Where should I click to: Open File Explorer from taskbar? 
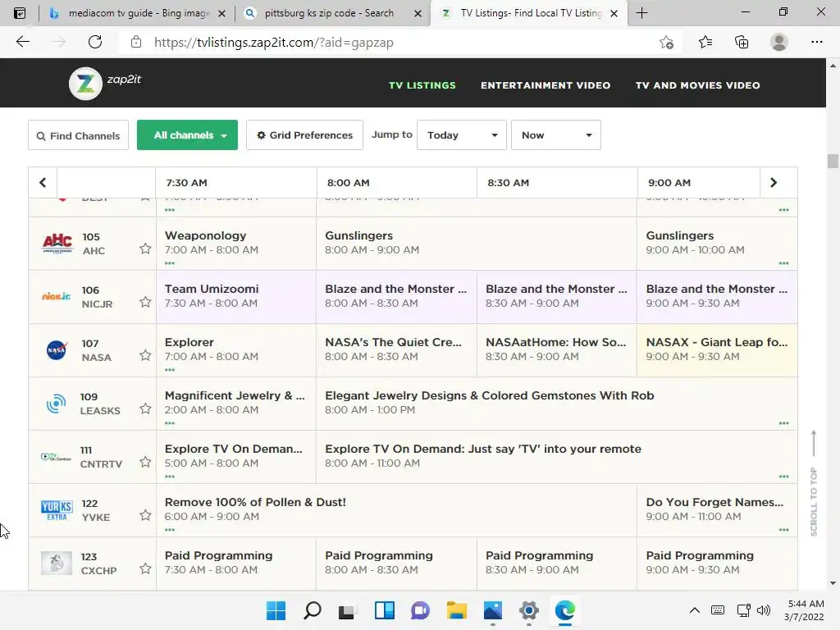click(x=456, y=610)
